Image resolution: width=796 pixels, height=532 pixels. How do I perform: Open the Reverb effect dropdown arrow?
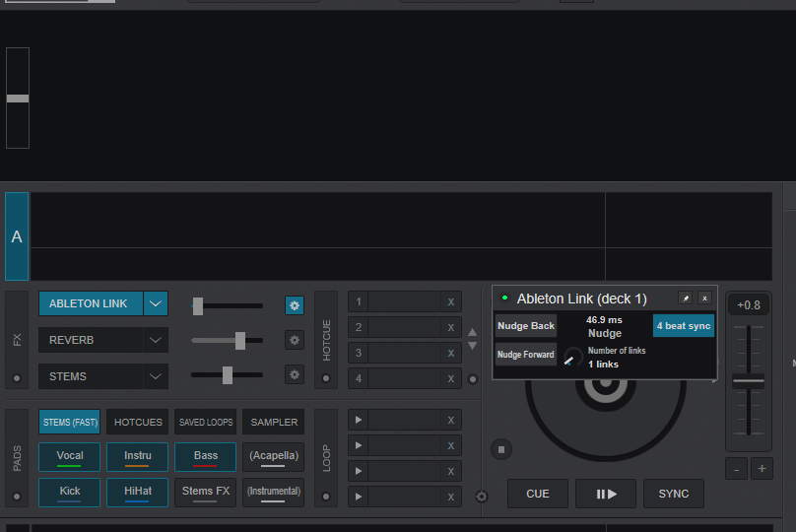[156, 340]
